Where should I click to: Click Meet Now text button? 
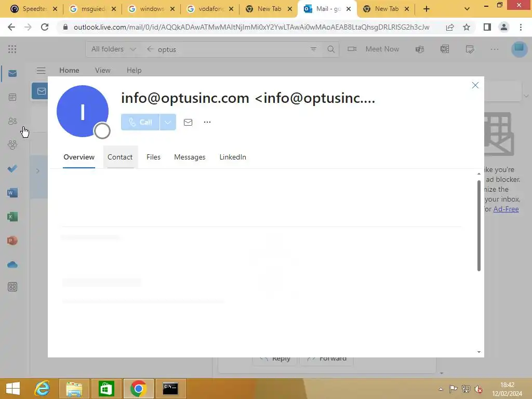click(x=382, y=49)
